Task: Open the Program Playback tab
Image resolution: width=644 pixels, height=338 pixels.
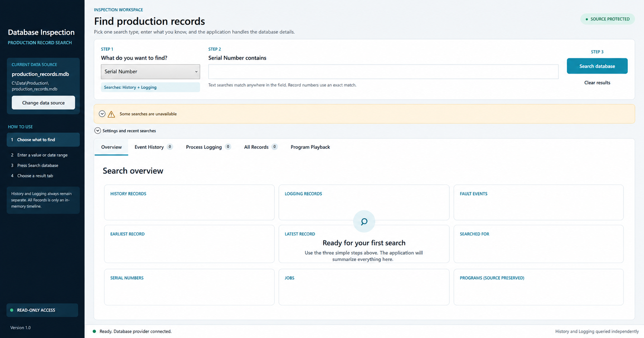Action: coord(310,147)
